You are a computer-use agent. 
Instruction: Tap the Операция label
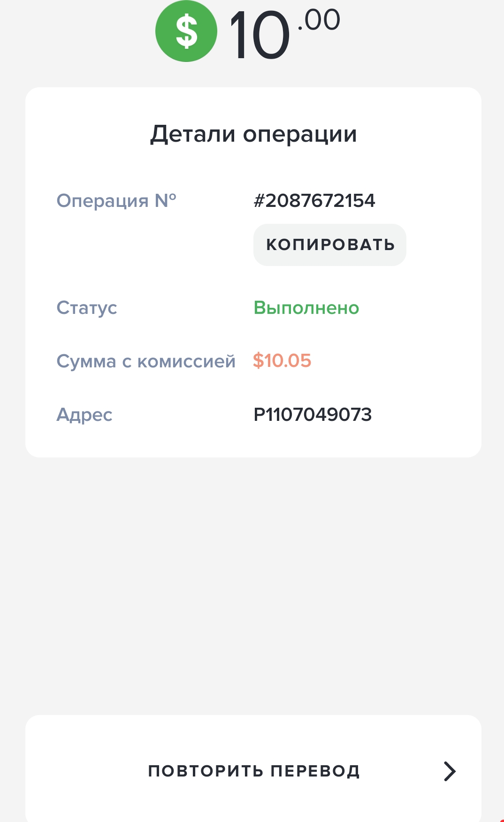pos(102,201)
